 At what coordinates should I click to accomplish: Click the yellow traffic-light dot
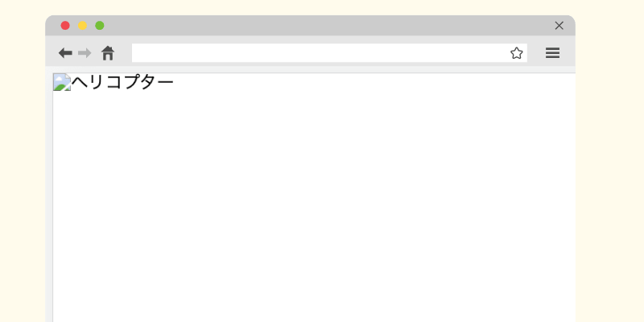tap(83, 26)
